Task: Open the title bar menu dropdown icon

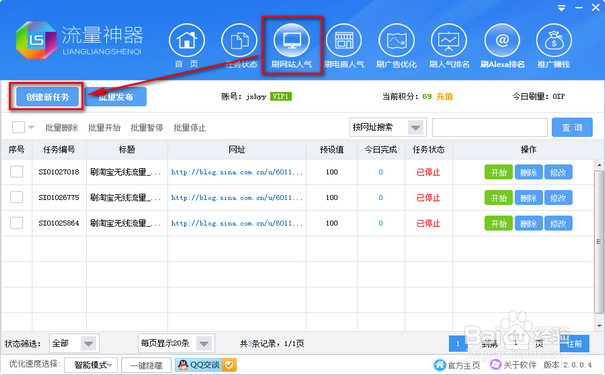Action: click(561, 8)
